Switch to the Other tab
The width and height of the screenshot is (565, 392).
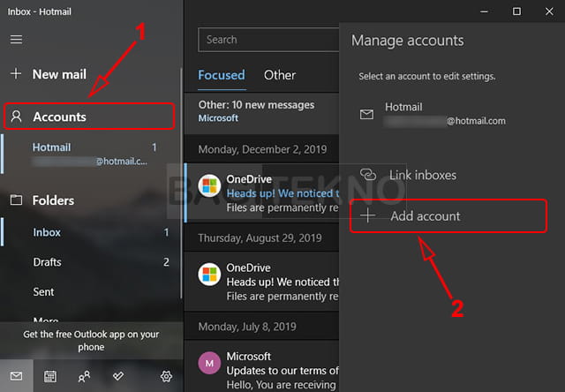280,75
